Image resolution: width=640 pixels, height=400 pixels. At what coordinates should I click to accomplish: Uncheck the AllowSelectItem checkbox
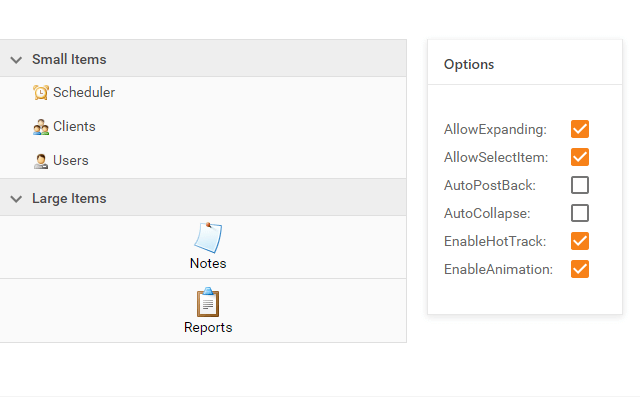(580, 157)
